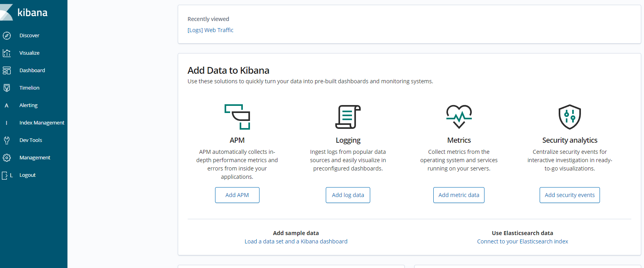The image size is (644, 268).
Task: Click the 'Use Elasticsearch data' heading
Action: pyautogui.click(x=523, y=233)
